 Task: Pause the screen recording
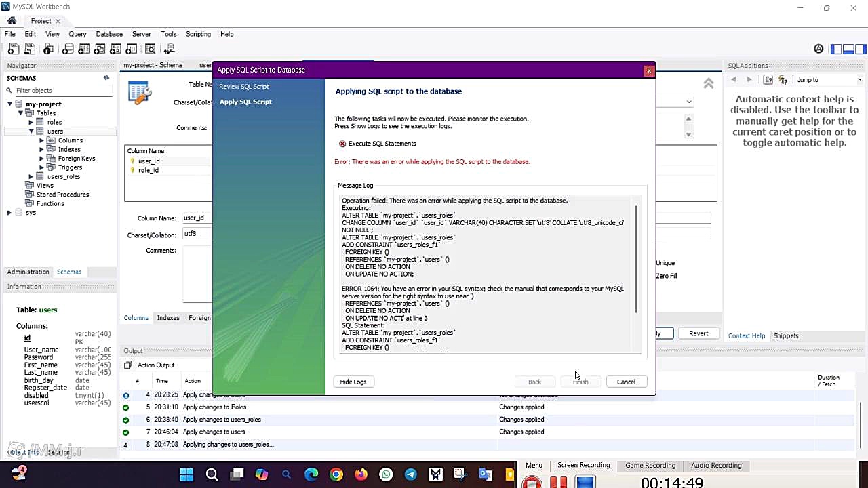point(558,483)
